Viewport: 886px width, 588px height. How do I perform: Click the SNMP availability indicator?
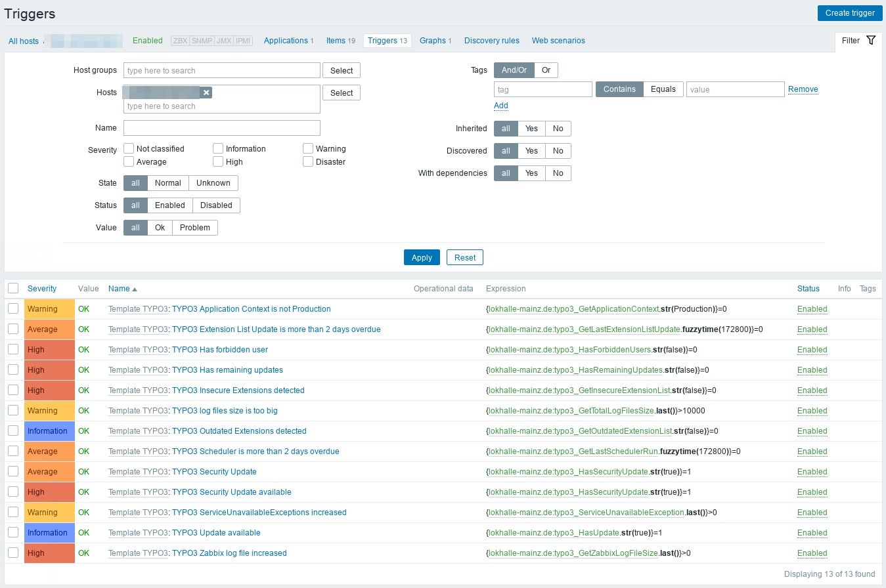click(202, 41)
